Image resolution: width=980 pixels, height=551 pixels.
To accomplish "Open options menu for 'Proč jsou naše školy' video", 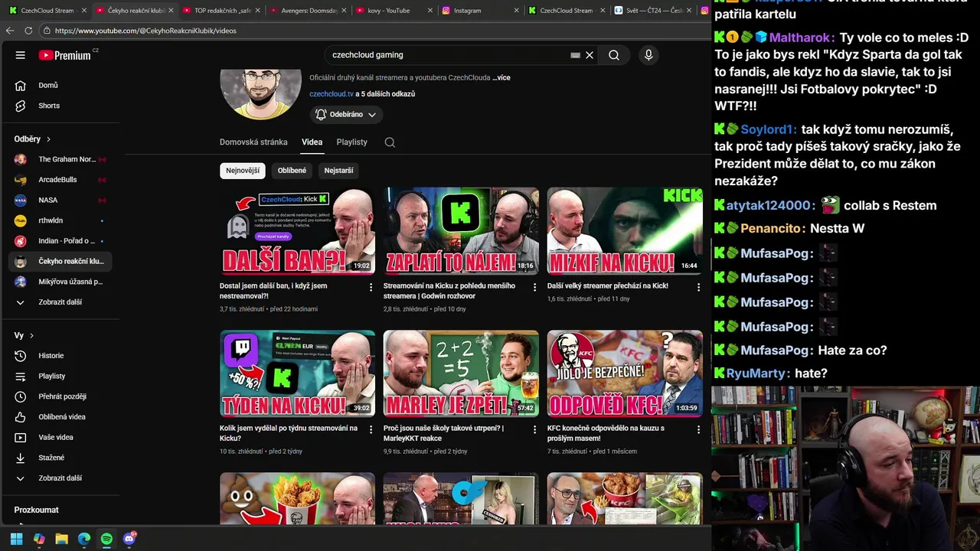I will [x=534, y=429].
